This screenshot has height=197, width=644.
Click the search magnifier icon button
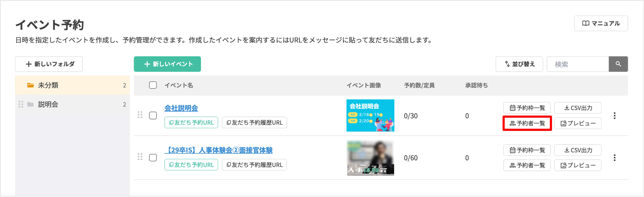point(618,64)
